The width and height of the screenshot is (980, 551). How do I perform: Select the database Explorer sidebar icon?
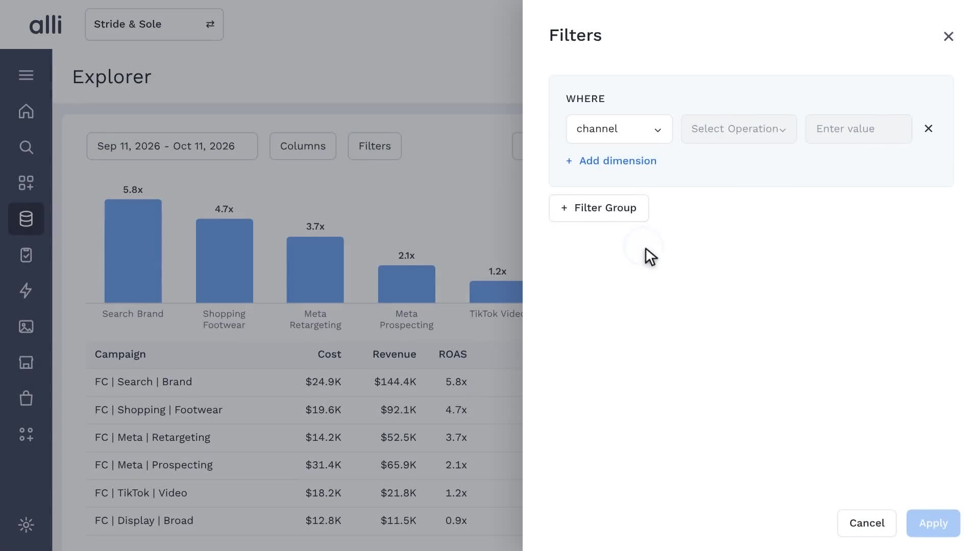pyautogui.click(x=26, y=219)
